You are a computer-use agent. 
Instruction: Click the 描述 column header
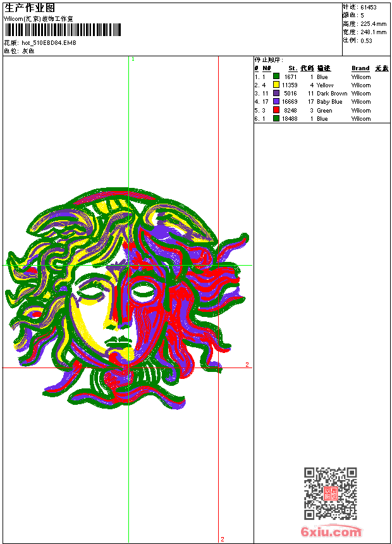point(324,68)
